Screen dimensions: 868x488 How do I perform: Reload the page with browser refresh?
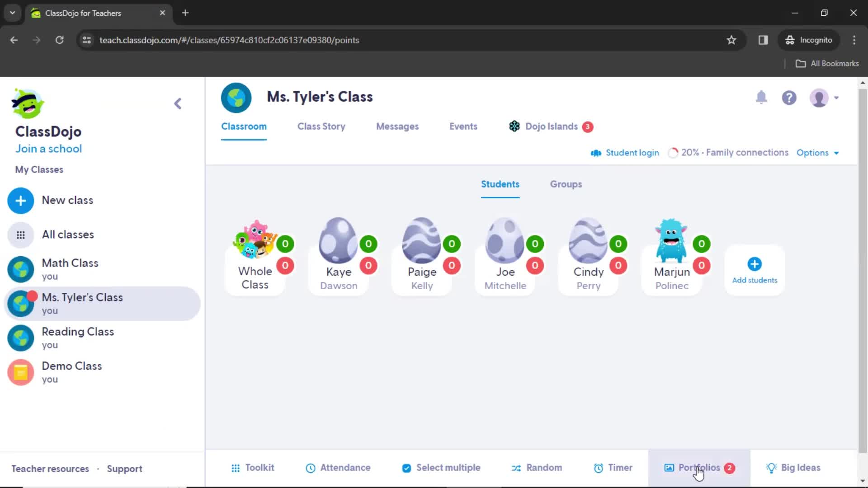[59, 40]
